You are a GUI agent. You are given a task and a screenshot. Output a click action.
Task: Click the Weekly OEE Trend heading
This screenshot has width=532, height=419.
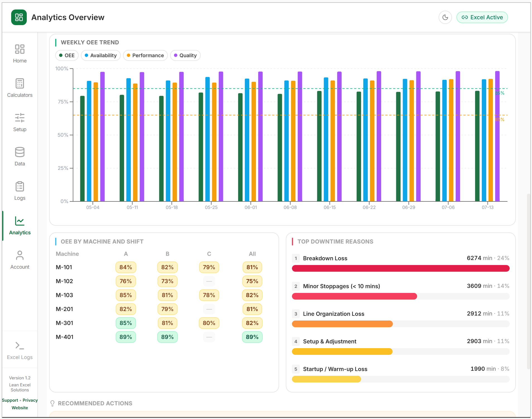[90, 42]
